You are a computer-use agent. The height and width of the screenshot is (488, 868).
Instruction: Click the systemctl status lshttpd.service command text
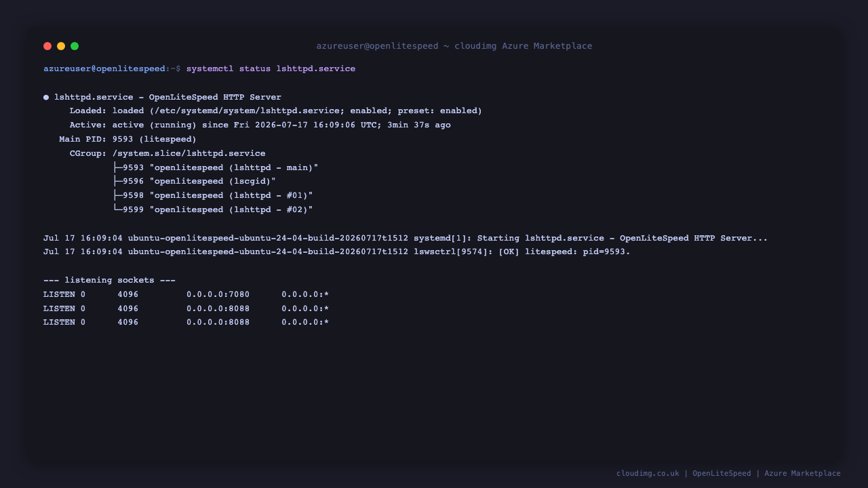pos(271,69)
